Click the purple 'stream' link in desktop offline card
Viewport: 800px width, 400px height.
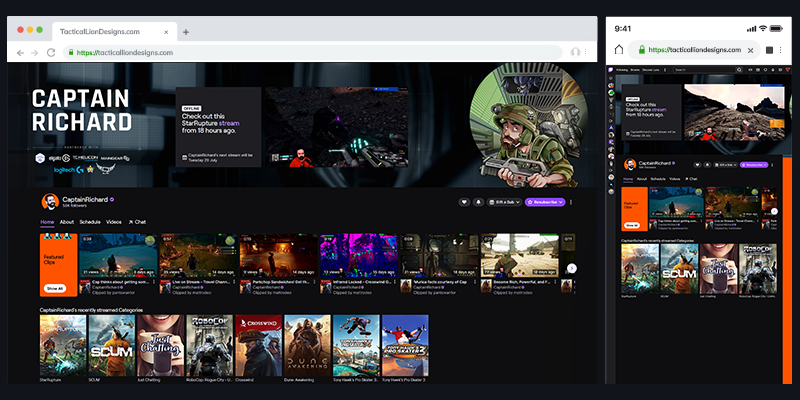click(x=229, y=123)
